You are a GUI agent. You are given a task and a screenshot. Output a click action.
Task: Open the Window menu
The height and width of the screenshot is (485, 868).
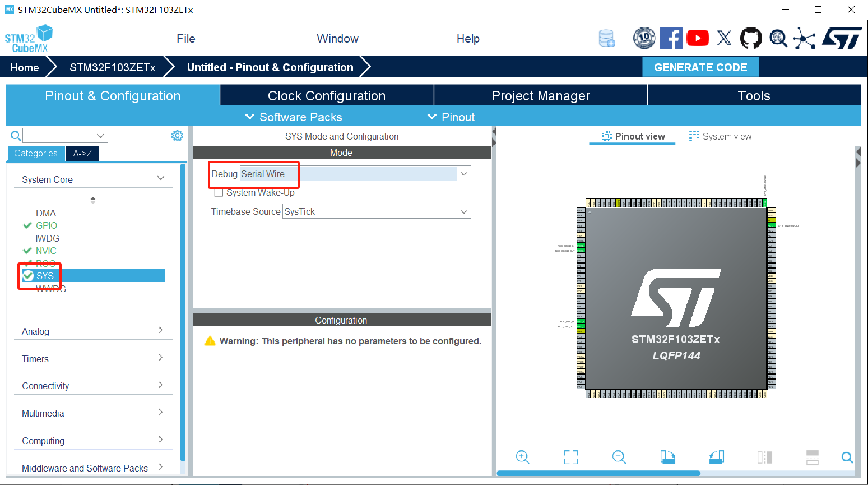[337, 39]
